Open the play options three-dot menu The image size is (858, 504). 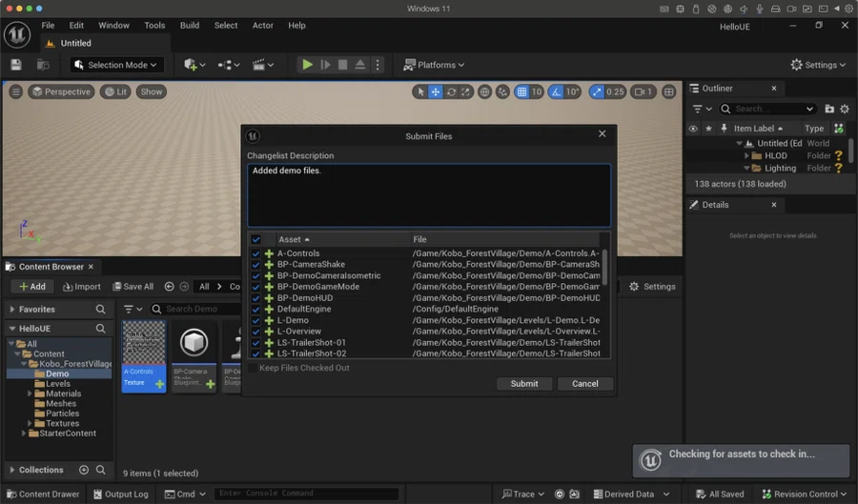pos(378,65)
